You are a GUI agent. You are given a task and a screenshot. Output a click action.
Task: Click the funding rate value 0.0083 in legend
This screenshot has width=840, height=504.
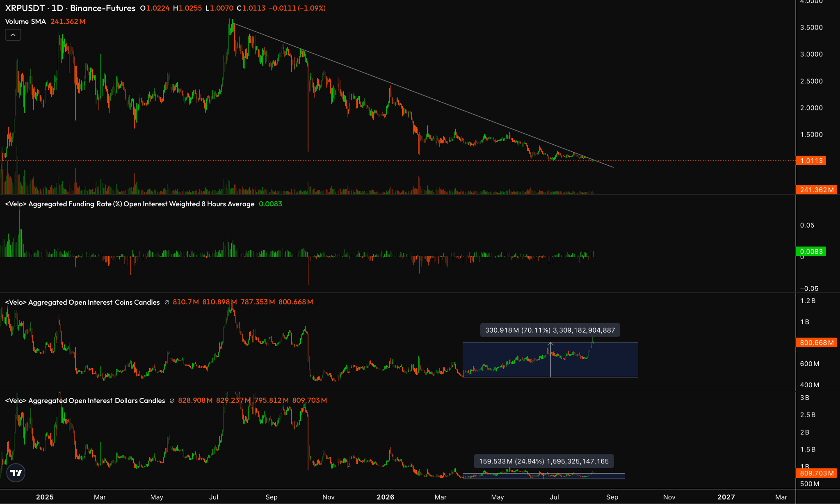click(270, 204)
